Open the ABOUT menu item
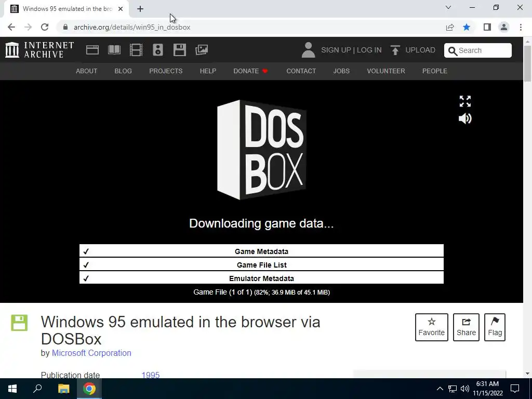532x399 pixels. pos(87,71)
